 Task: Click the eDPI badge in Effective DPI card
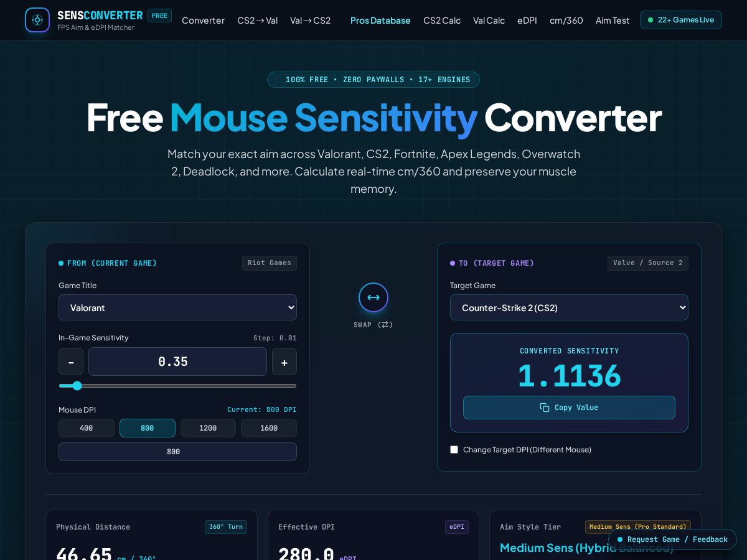(457, 527)
